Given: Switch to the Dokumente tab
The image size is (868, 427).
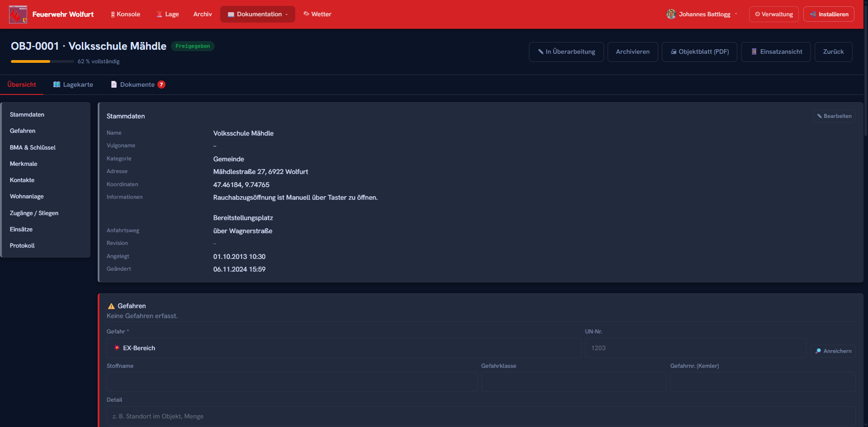Looking at the screenshot, I should point(138,84).
